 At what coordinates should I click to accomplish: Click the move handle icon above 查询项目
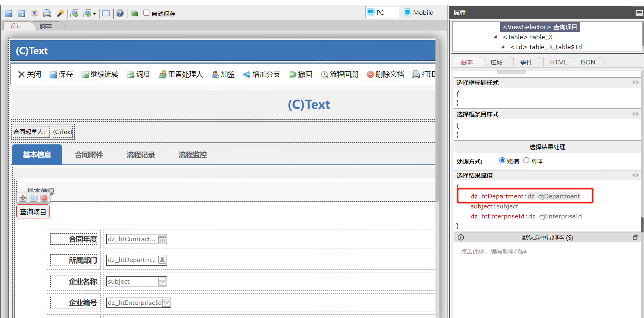click(23, 198)
